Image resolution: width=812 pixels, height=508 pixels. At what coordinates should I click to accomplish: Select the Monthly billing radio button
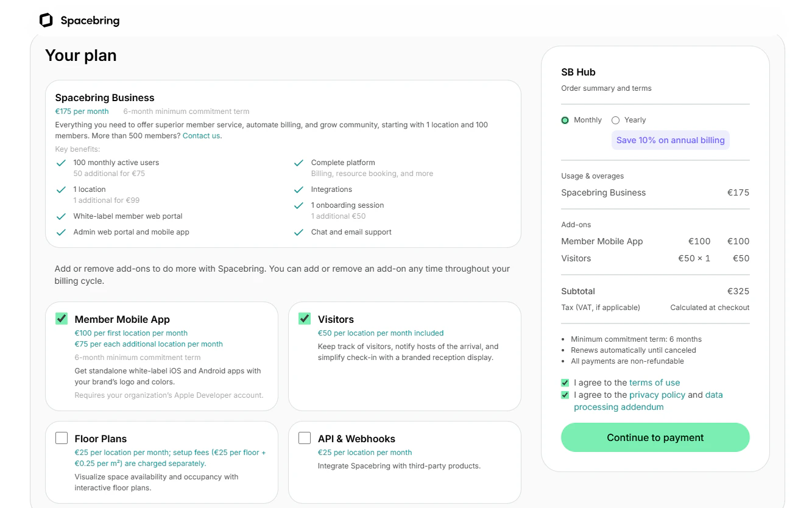(x=565, y=120)
